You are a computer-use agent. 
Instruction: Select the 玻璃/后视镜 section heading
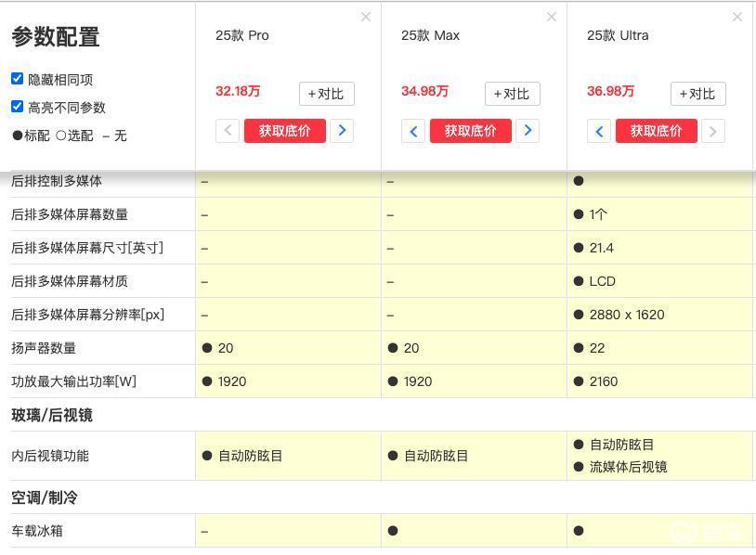[x=52, y=415]
